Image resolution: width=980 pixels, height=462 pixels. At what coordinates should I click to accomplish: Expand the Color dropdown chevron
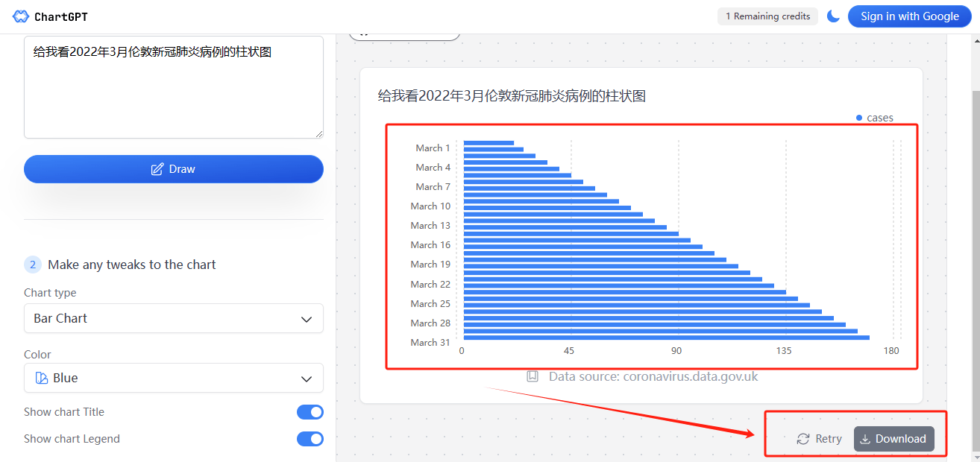[306, 379]
